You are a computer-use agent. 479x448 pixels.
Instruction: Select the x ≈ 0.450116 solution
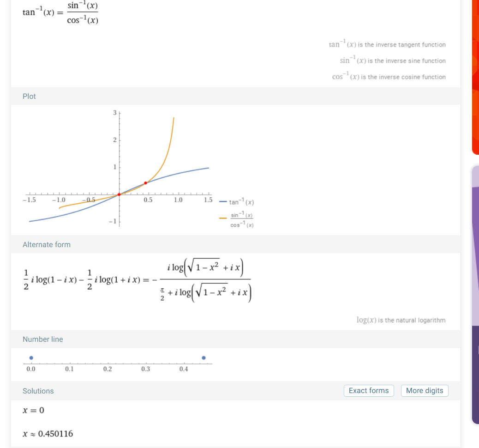click(x=48, y=434)
